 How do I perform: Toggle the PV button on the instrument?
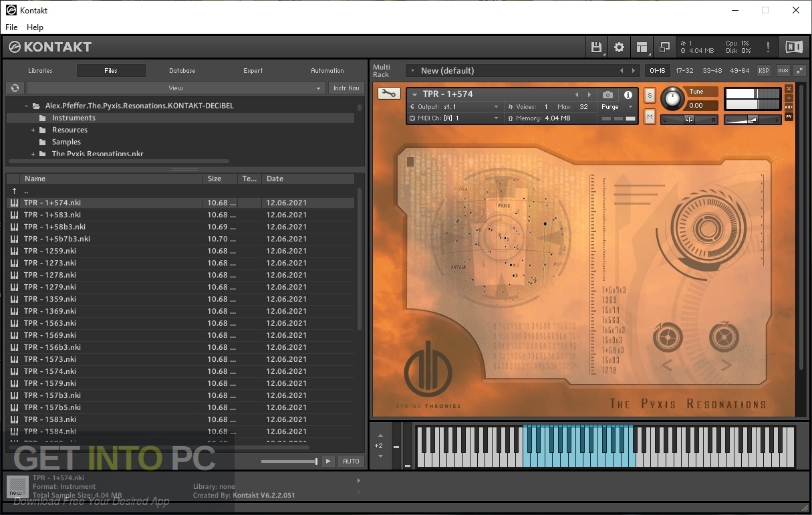(x=789, y=116)
